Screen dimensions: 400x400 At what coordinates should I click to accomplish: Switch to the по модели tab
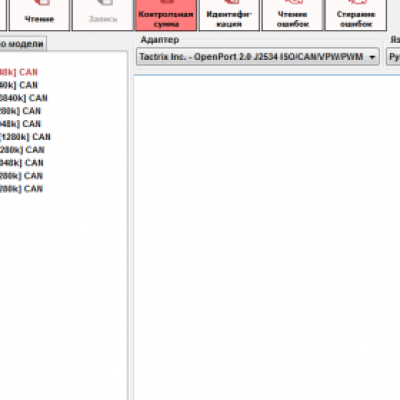[x=23, y=44]
